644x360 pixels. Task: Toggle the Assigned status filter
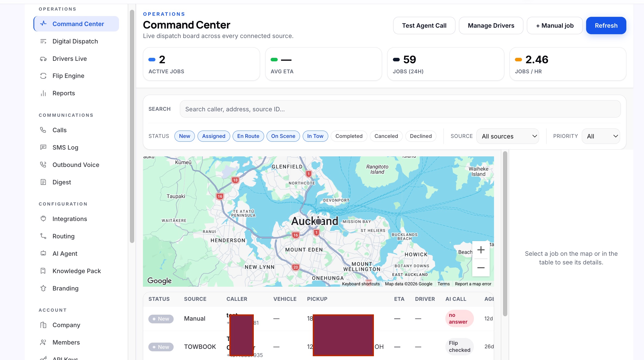click(214, 136)
